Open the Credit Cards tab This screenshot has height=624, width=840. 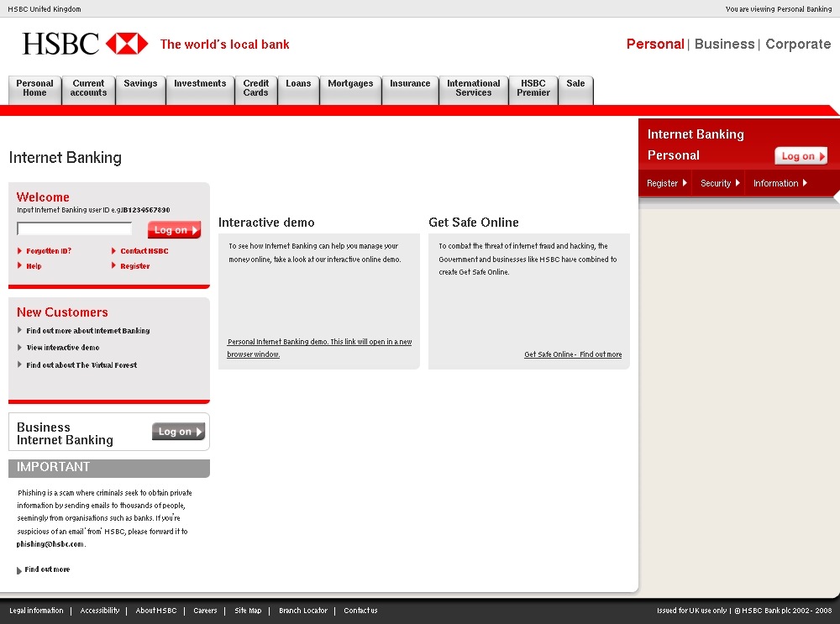click(256, 88)
